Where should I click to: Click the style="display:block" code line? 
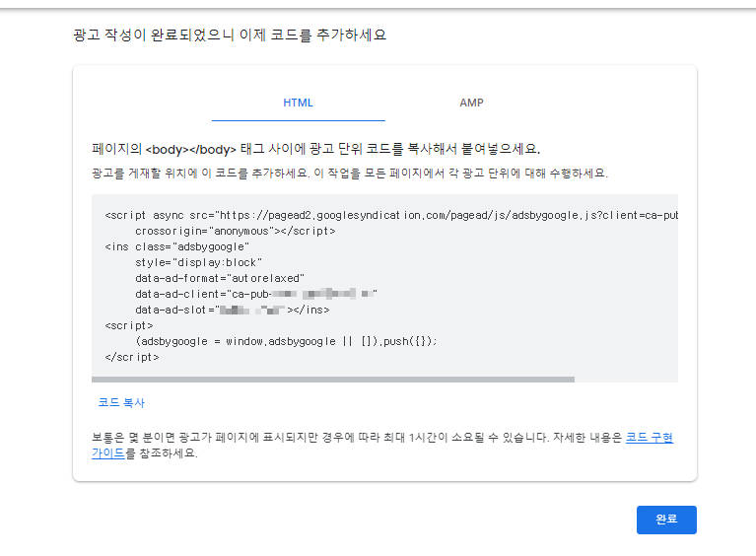click(x=199, y=263)
